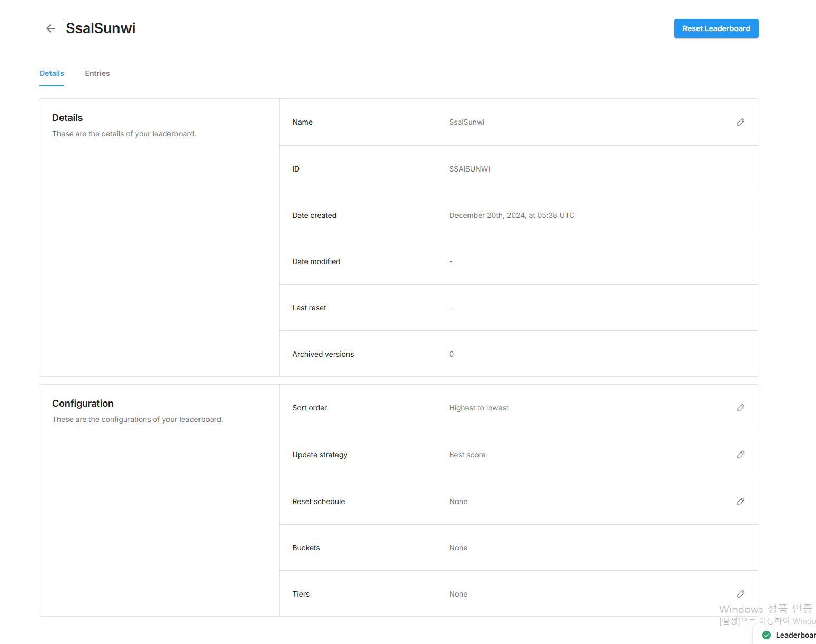Select the Details tab
Image resolution: width=816 pixels, height=644 pixels.
coord(52,73)
